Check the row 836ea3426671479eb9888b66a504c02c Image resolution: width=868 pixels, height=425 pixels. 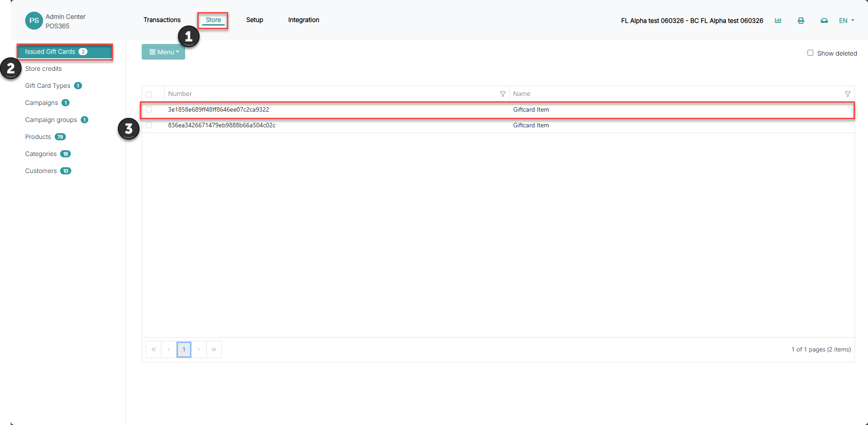coord(149,125)
